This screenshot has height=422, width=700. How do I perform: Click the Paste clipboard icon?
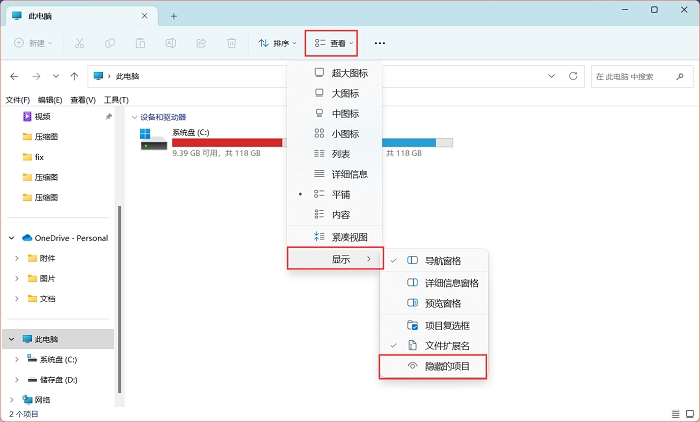coord(140,43)
